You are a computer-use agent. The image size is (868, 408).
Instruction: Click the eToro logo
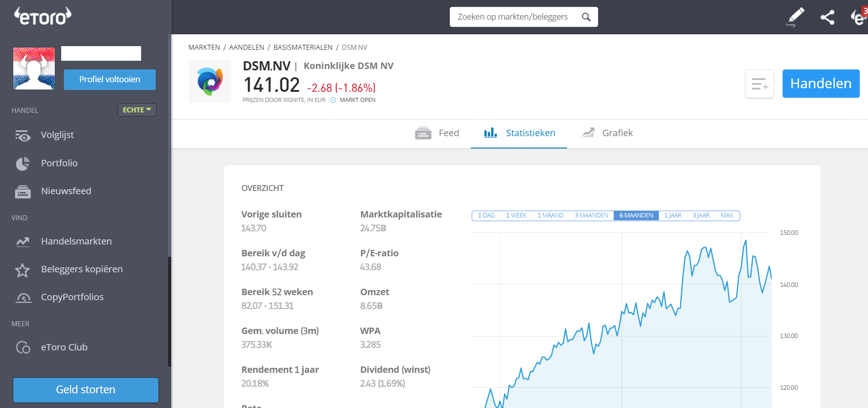coord(42,16)
